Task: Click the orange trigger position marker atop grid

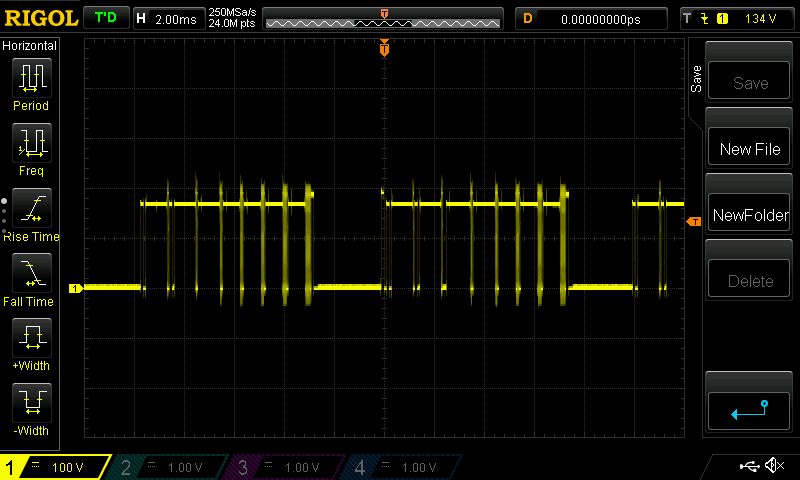Action: click(x=384, y=47)
